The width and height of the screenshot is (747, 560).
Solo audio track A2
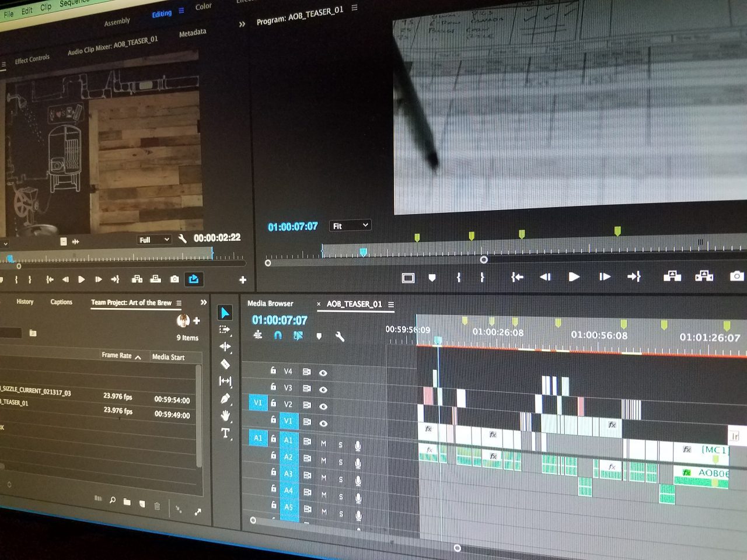[341, 462]
